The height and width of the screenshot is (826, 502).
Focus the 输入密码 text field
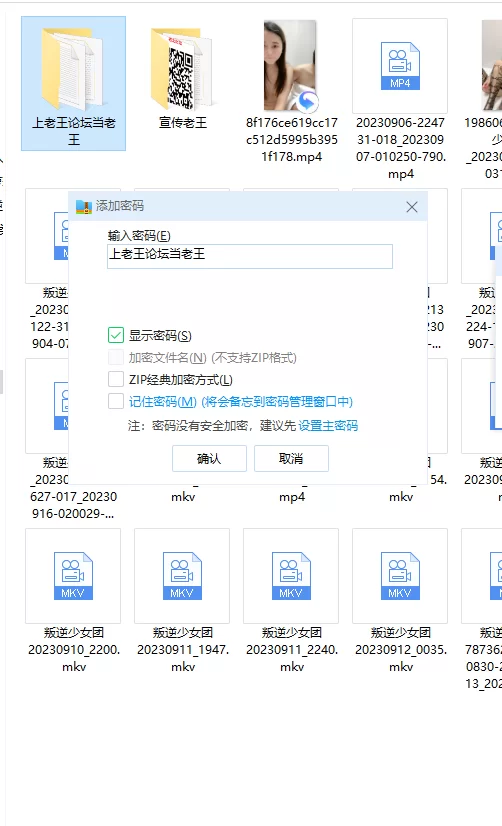[250, 256]
